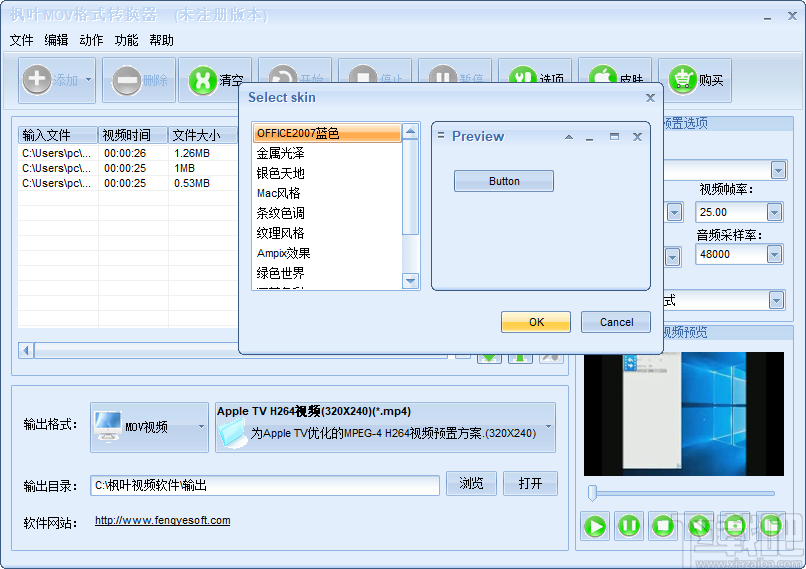Image resolution: width=806 pixels, height=569 pixels.
Task: Mute the preview audio with the speaker icon
Action: pos(699,526)
